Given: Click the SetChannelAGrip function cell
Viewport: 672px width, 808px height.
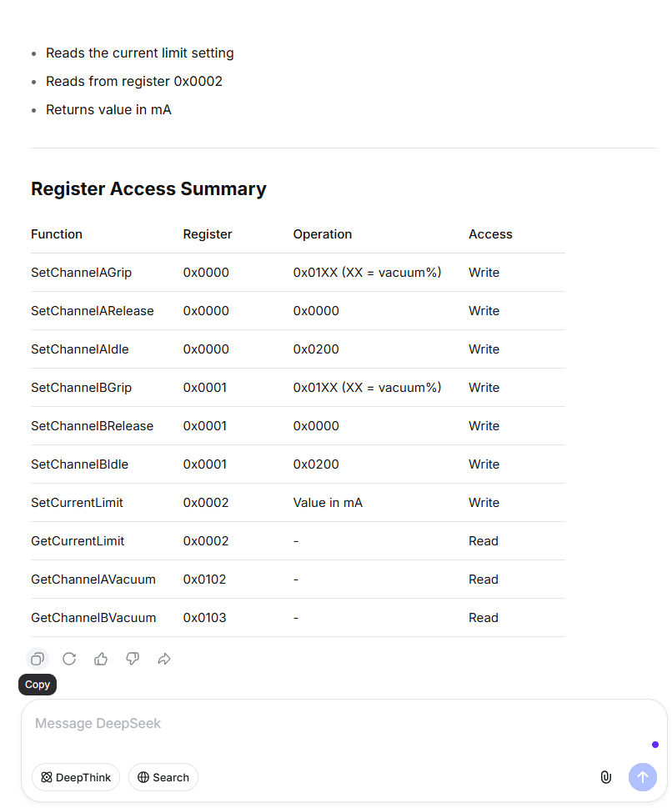Looking at the screenshot, I should pyautogui.click(x=82, y=273).
